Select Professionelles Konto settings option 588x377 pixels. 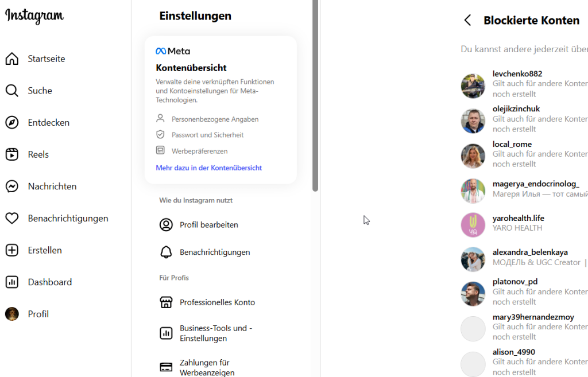pyautogui.click(x=217, y=302)
